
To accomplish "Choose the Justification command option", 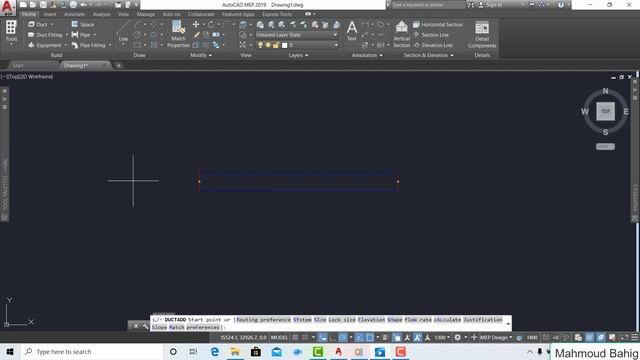I will [x=482, y=320].
